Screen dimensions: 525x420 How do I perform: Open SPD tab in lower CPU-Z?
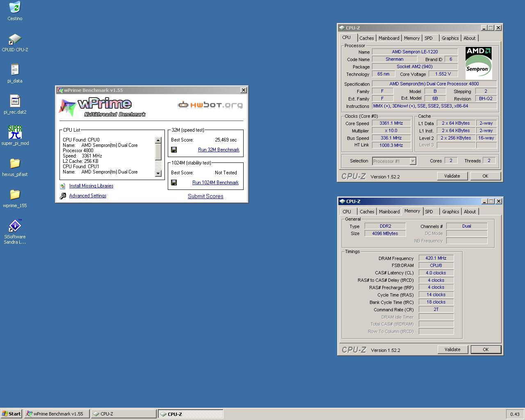tap(429, 212)
